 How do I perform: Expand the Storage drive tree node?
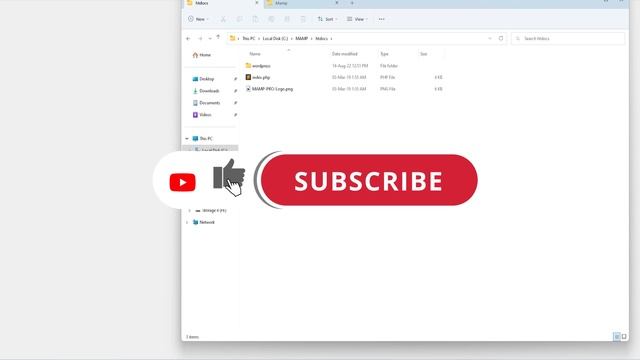pos(189,211)
